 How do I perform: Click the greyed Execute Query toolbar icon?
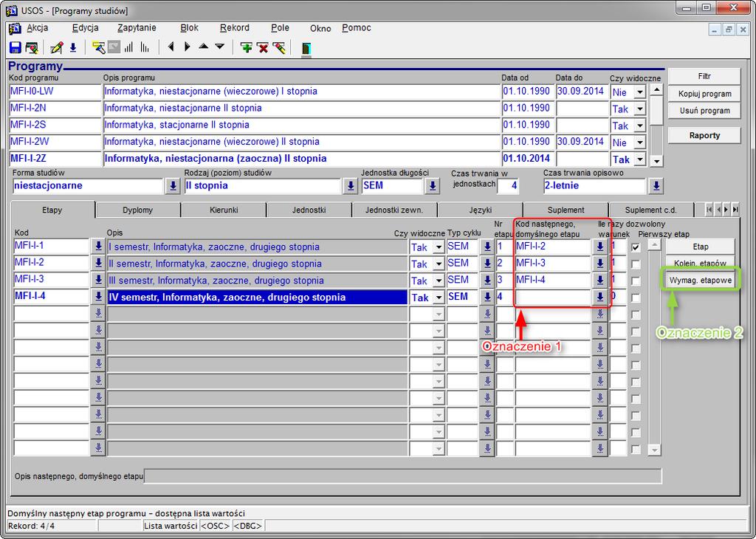pyautogui.click(x=114, y=48)
